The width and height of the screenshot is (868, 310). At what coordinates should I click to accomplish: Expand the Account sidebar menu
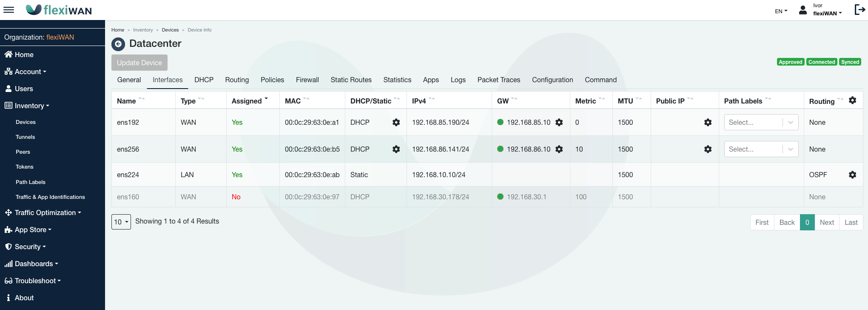pyautogui.click(x=30, y=72)
